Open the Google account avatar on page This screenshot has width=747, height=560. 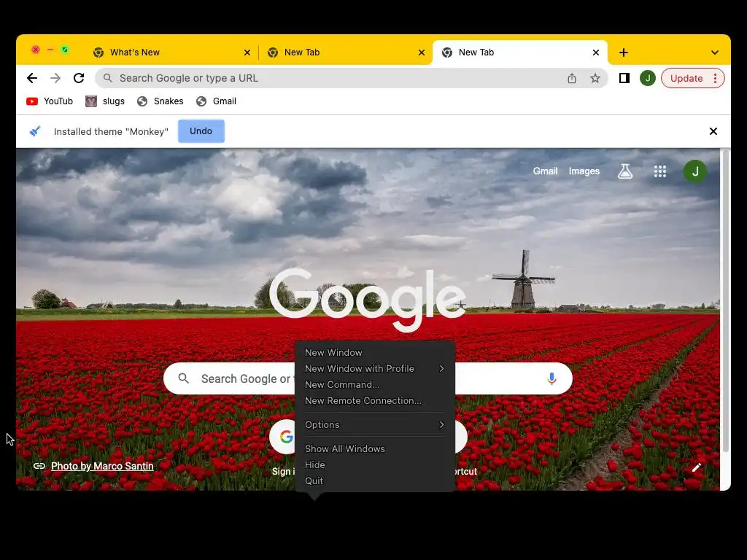point(695,171)
